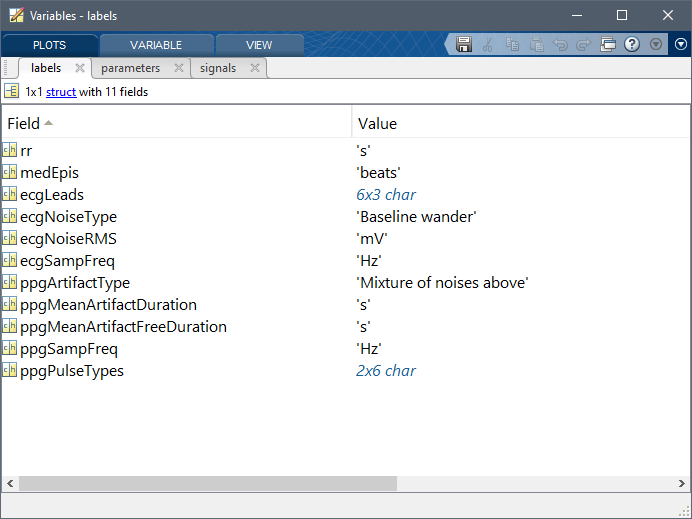
Task: Click the Save icon in the toolbar
Action: 464,44
